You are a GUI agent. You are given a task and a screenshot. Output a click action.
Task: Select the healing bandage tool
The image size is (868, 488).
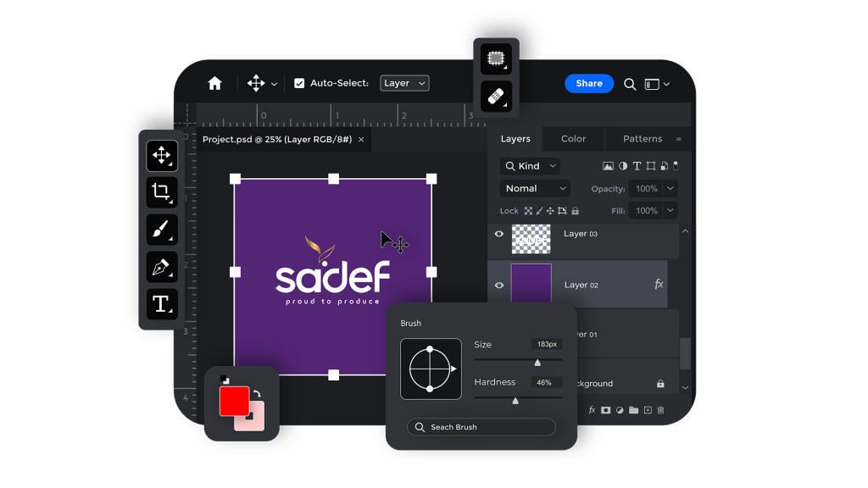pyautogui.click(x=496, y=97)
